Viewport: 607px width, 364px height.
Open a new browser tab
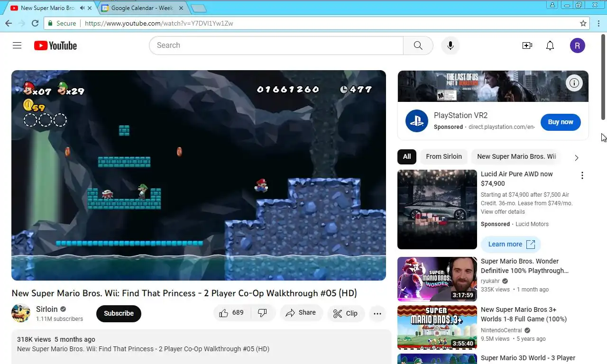click(x=198, y=8)
